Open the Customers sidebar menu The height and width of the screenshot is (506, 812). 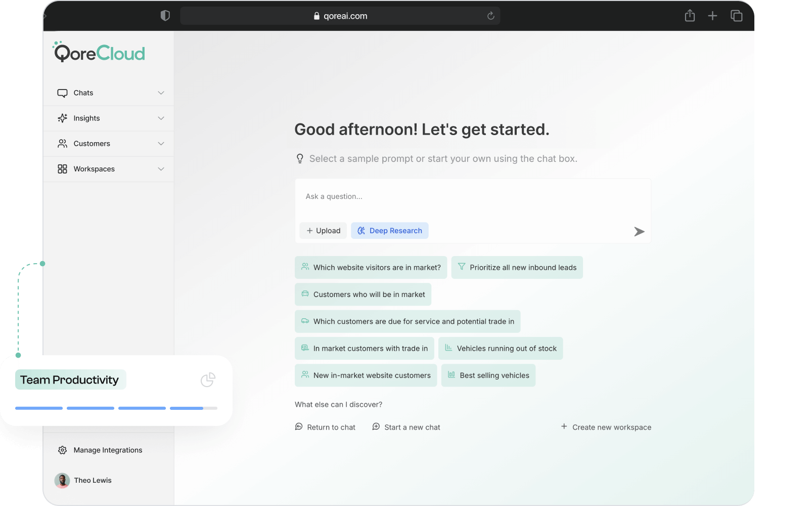92,144
